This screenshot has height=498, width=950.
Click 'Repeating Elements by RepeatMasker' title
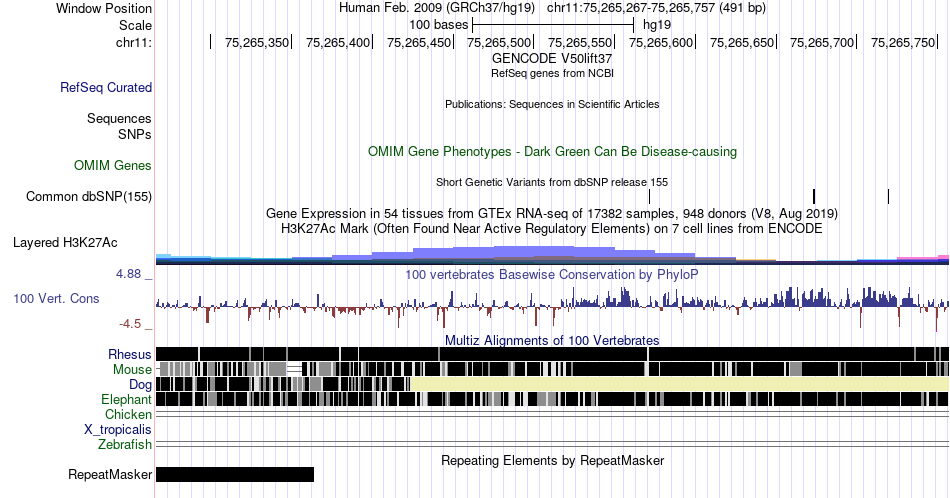point(552,460)
